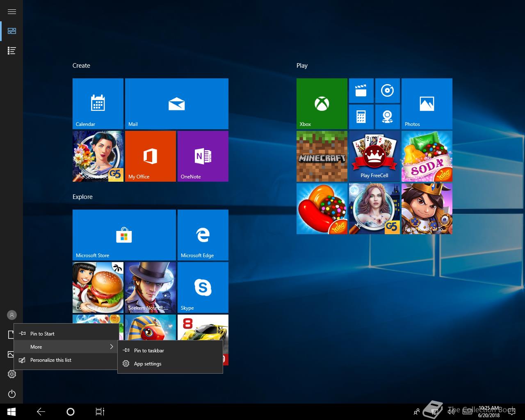Launch the Minecraft tile
The height and width of the screenshot is (420, 525).
coord(322,156)
